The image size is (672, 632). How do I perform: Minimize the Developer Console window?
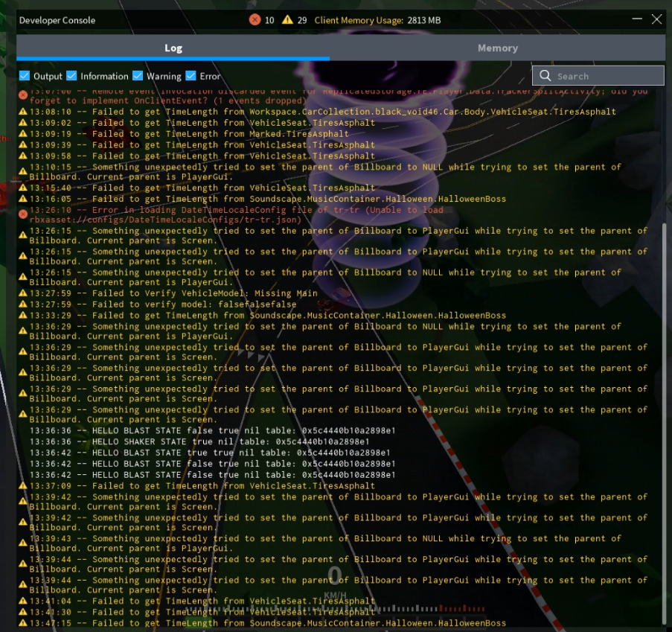[x=637, y=19]
